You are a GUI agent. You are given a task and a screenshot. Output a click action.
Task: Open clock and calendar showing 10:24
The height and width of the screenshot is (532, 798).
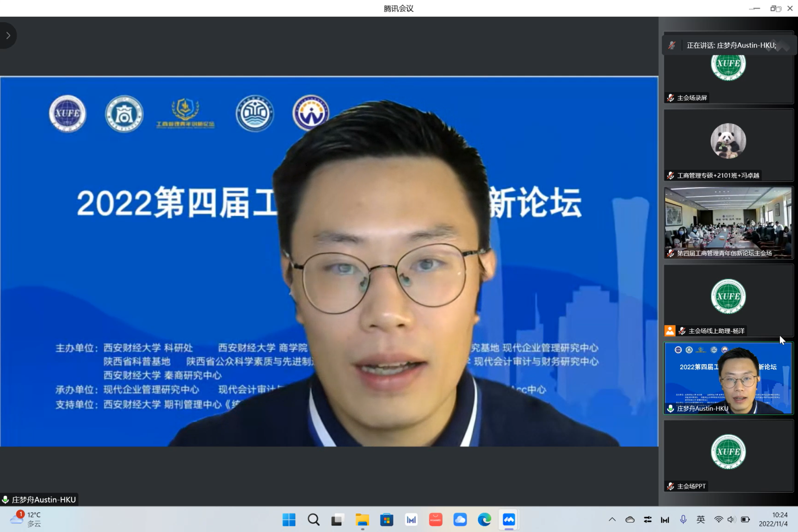tap(773, 520)
